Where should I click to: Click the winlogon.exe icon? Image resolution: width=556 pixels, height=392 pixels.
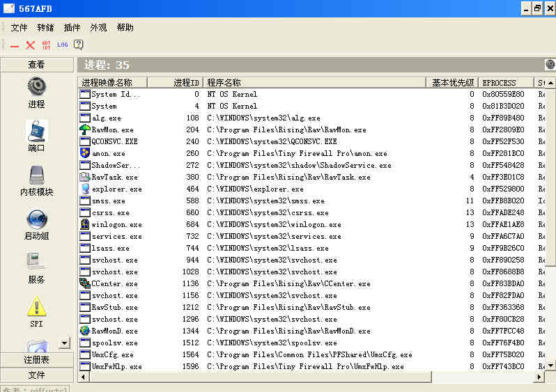tap(85, 224)
